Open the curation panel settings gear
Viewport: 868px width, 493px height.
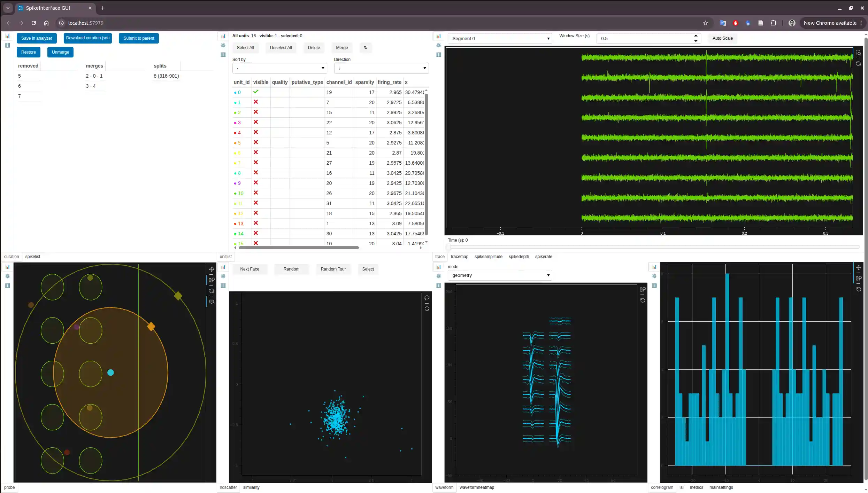[223, 45]
